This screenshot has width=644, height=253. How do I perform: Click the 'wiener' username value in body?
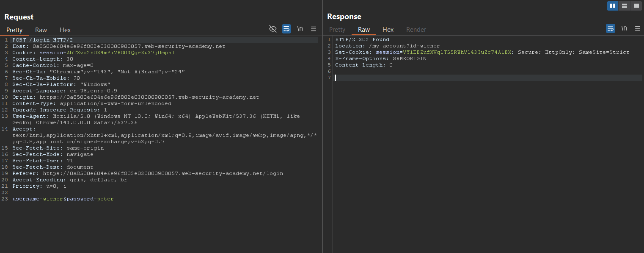click(x=53, y=199)
